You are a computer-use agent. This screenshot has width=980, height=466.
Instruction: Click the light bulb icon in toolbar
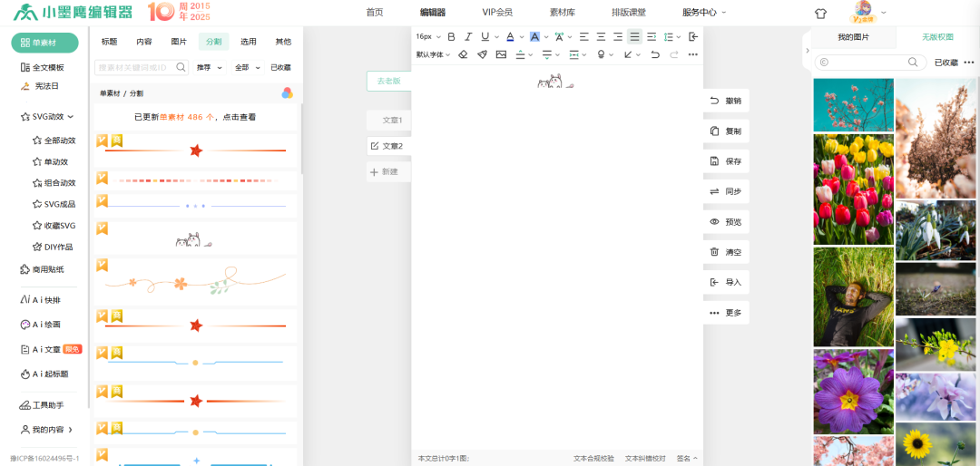click(602, 54)
